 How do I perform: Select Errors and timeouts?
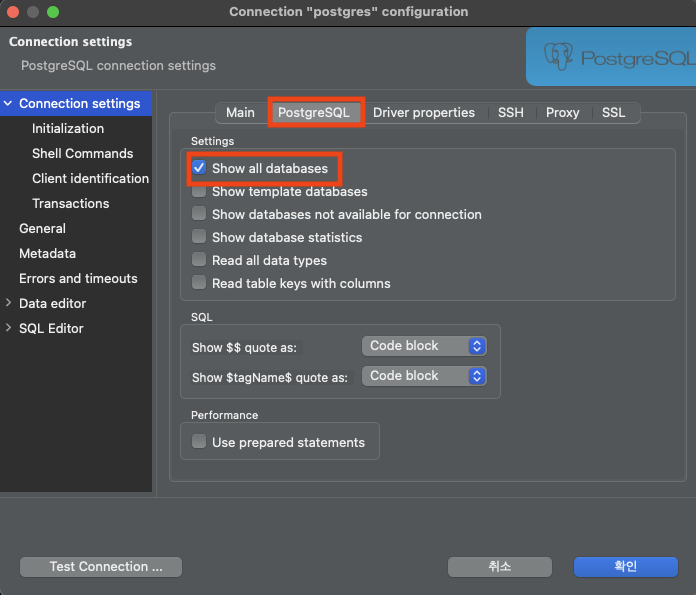click(78, 278)
